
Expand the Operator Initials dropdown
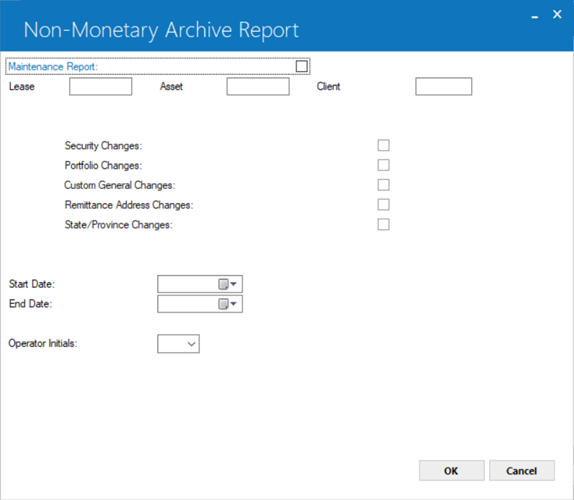click(178, 344)
